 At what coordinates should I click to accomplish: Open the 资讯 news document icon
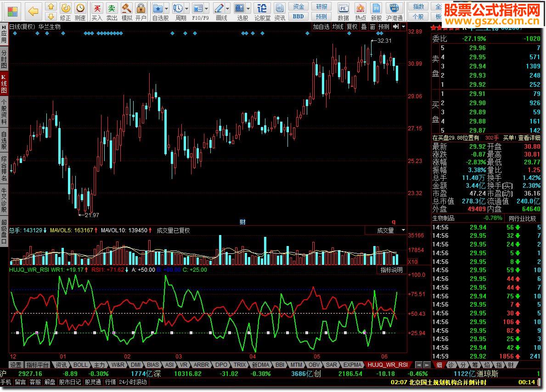tap(280, 11)
